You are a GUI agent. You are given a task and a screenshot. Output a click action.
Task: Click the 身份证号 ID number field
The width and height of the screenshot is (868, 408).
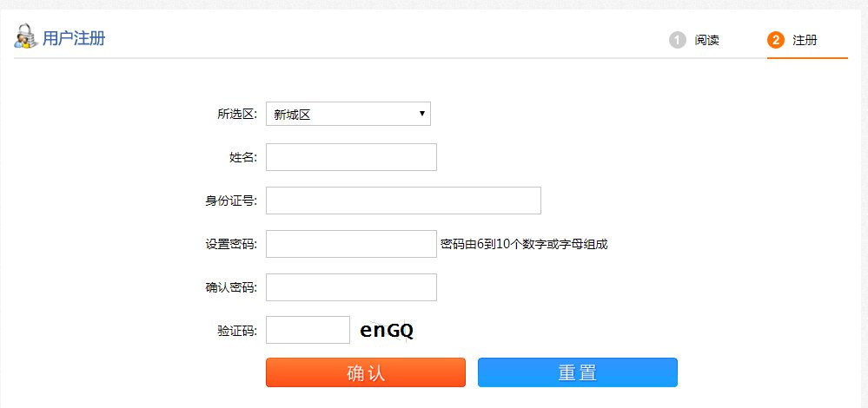[403, 201]
